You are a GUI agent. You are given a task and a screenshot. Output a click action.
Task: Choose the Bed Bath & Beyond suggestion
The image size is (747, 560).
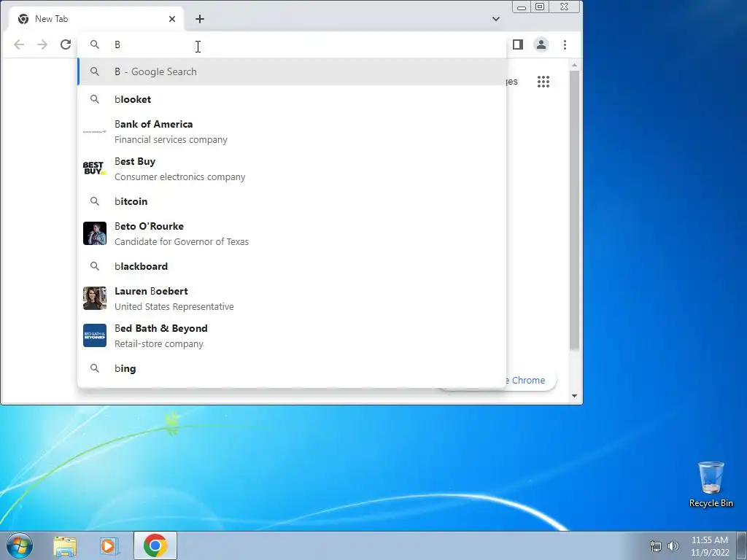coord(292,335)
